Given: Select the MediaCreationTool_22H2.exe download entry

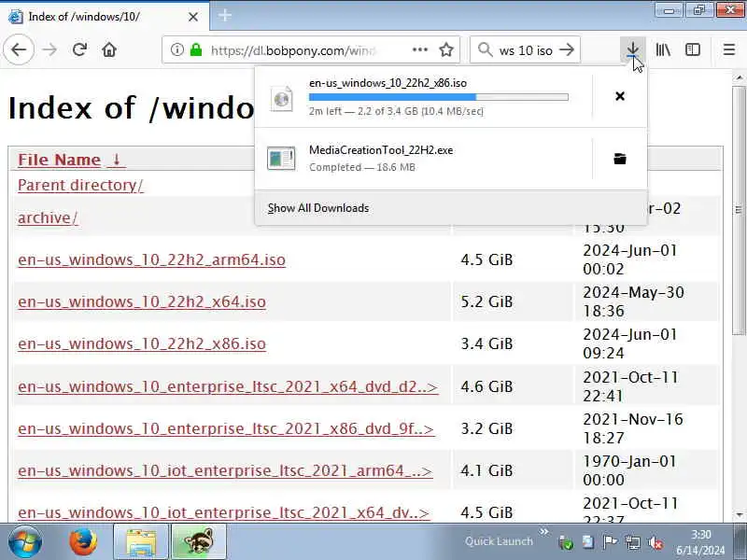Looking at the screenshot, I should click(x=424, y=159).
